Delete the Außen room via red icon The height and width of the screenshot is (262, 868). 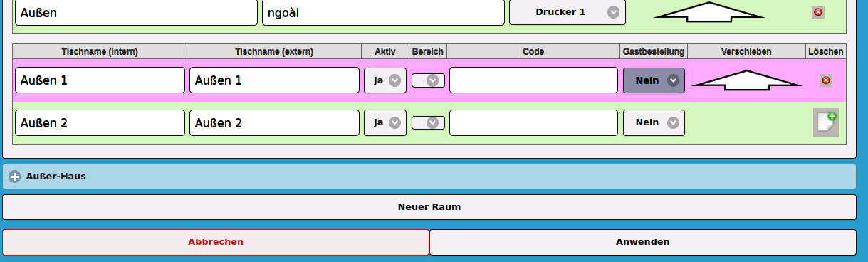[x=817, y=12]
